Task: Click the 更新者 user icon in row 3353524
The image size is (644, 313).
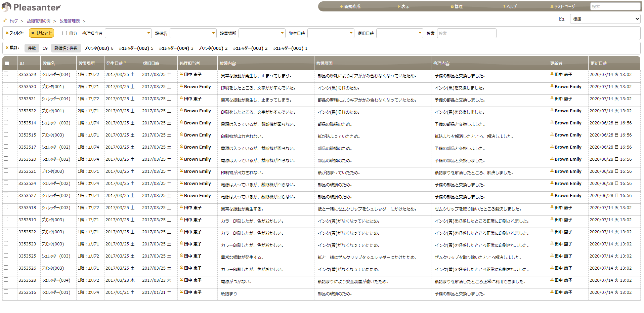Action: 552,183
